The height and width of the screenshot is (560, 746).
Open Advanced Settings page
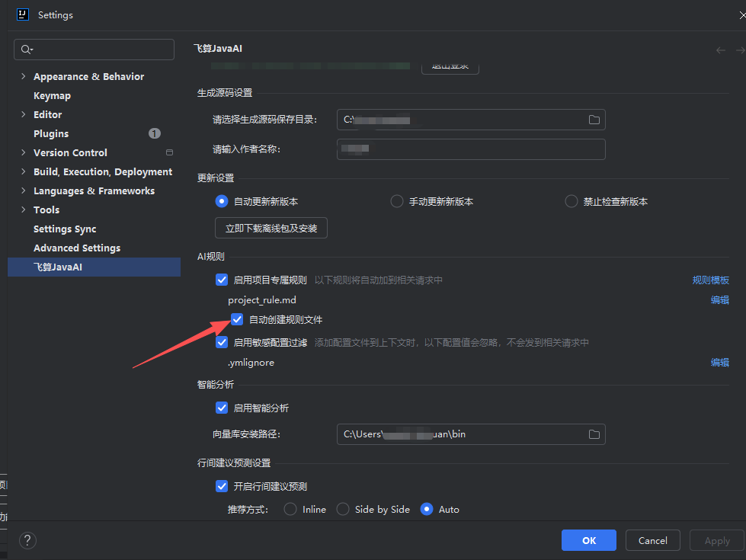click(77, 248)
